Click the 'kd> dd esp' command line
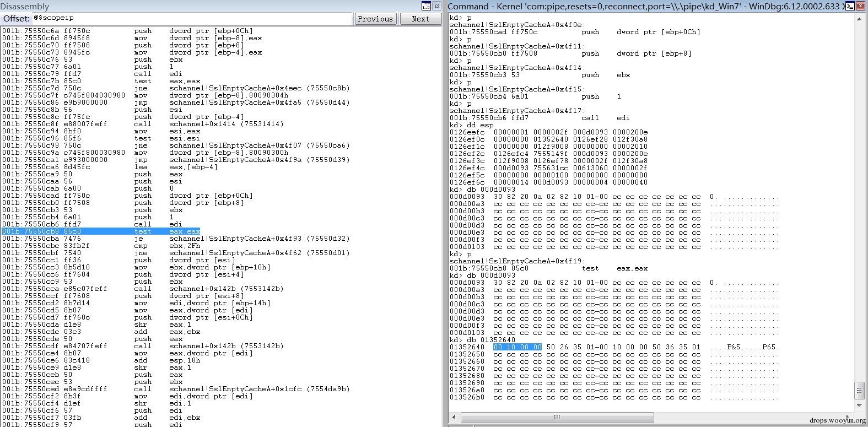868x427 pixels. [x=471, y=125]
